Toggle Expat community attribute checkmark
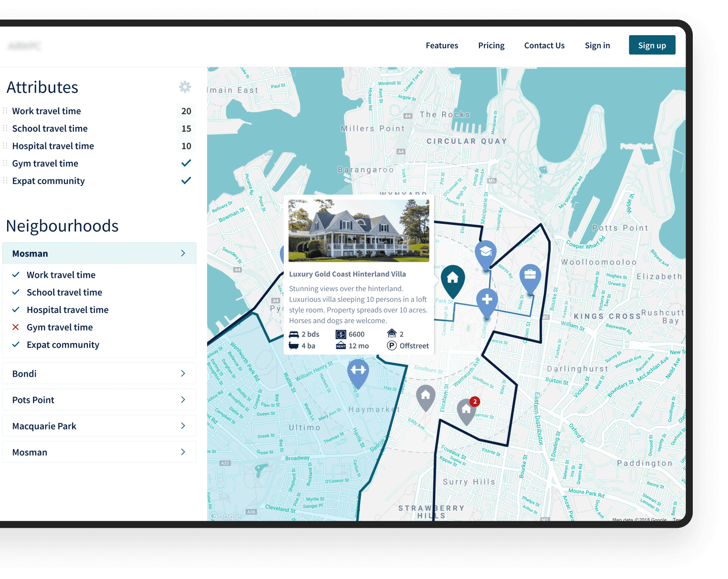Image resolution: width=728 pixels, height=579 pixels. [186, 181]
